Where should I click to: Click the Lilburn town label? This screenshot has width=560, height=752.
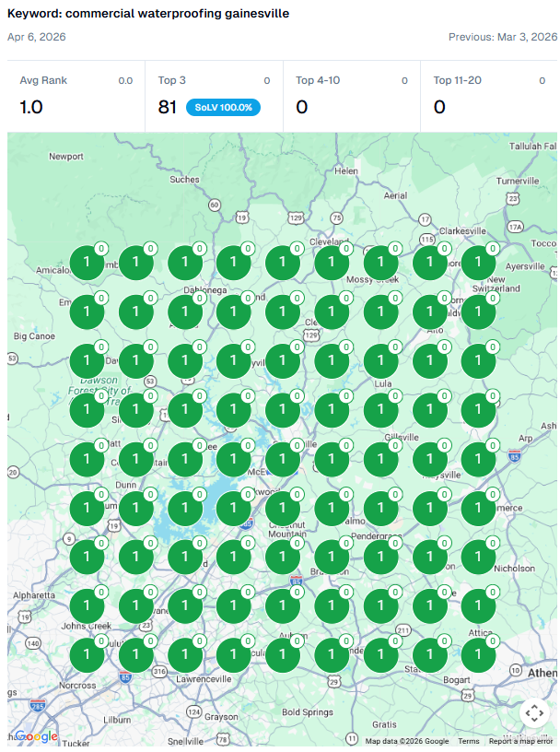coord(117,720)
